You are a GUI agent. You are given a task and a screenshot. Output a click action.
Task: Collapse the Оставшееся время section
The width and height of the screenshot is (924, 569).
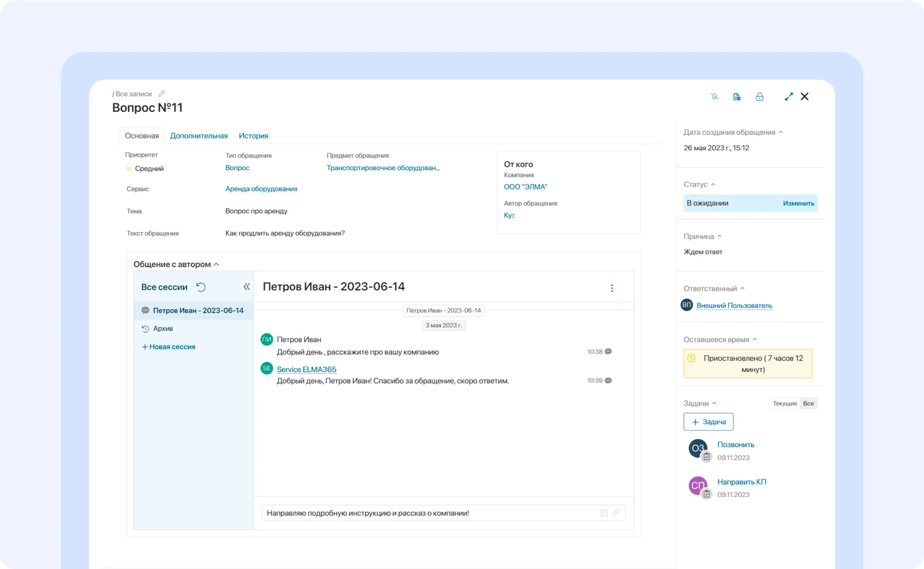pos(755,339)
